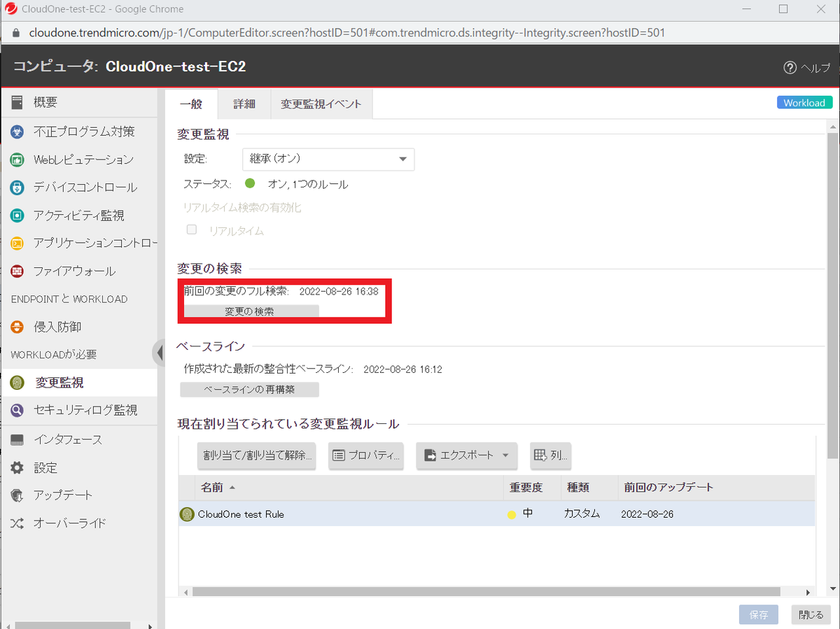Click the yellow 中 severity indicator

tap(512, 514)
